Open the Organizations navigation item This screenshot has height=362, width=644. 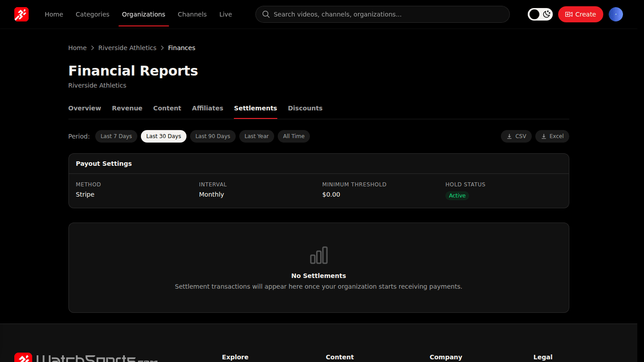[x=144, y=14]
